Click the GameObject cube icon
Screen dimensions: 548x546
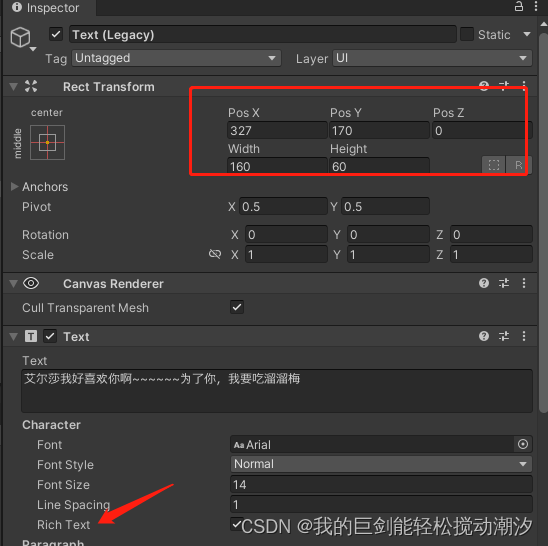coord(20,37)
